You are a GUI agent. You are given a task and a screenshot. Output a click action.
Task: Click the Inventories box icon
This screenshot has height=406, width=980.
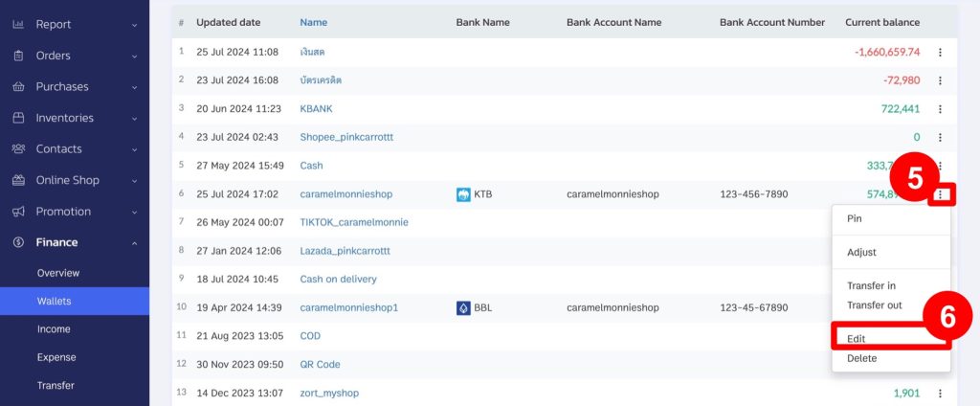pos(18,118)
